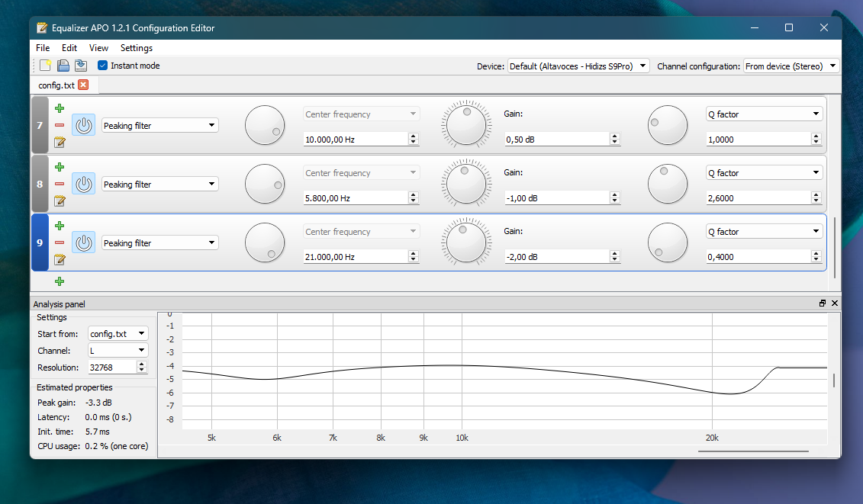Image resolution: width=863 pixels, height=504 pixels.
Task: Open Q factor dropdown in row 9
Action: click(765, 232)
